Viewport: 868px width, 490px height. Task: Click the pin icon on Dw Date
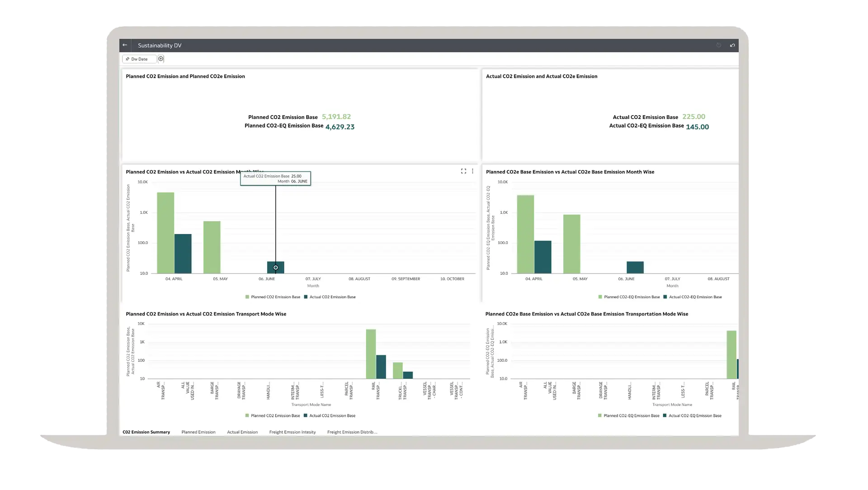point(127,59)
